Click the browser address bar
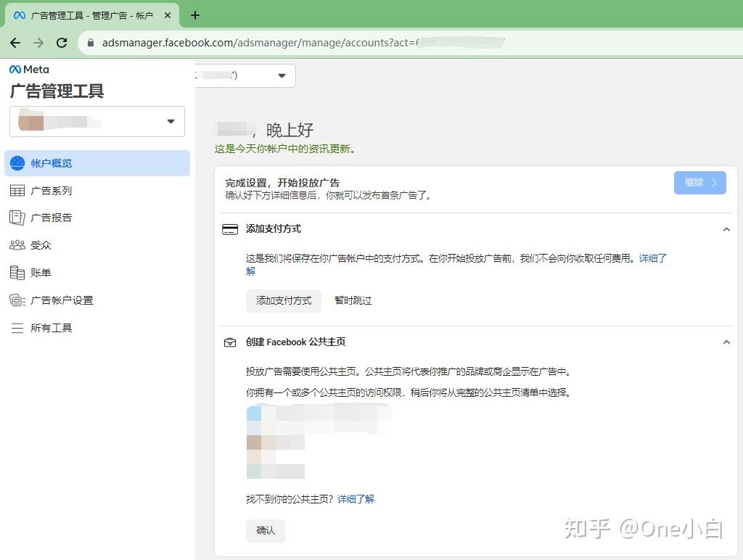This screenshot has height=560, width=743. tap(290, 43)
